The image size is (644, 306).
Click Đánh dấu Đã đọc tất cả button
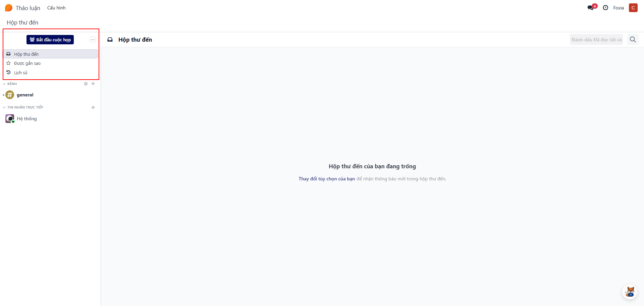(x=596, y=40)
